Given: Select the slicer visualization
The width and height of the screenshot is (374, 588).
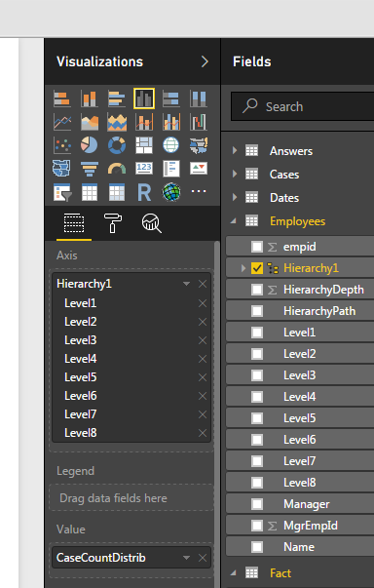Looking at the screenshot, I should click(x=62, y=192).
